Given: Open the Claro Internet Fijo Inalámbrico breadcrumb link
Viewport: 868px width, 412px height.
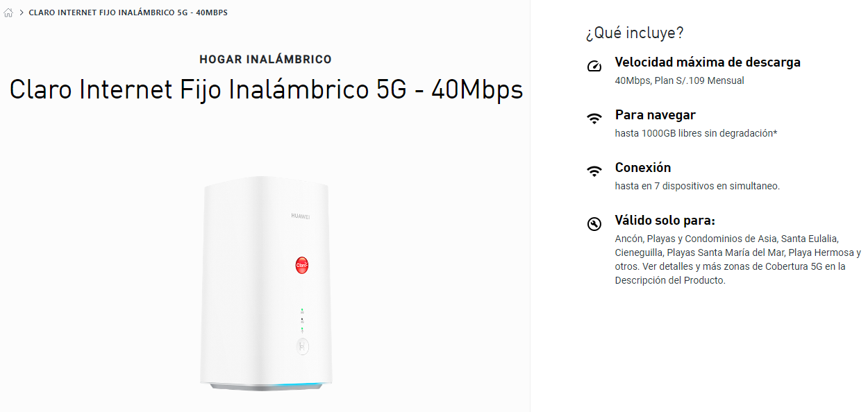Looking at the screenshot, I should tap(128, 13).
